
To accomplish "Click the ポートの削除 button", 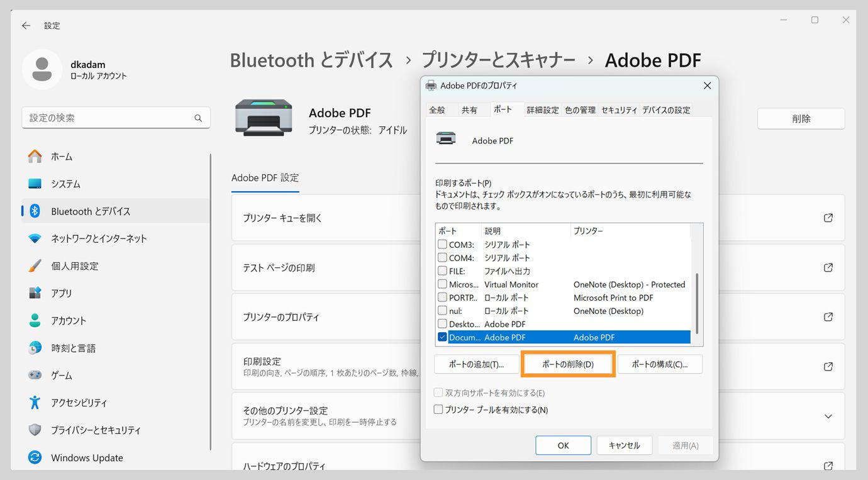I will pos(567,364).
